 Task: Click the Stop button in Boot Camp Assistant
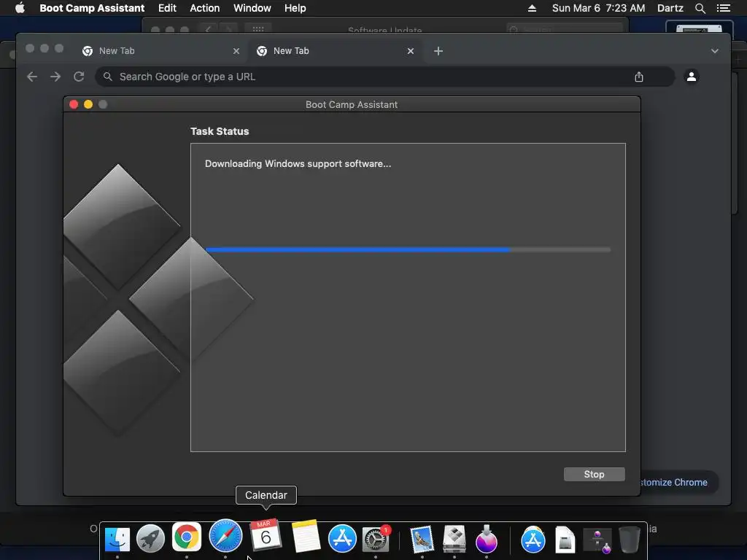pyautogui.click(x=594, y=474)
